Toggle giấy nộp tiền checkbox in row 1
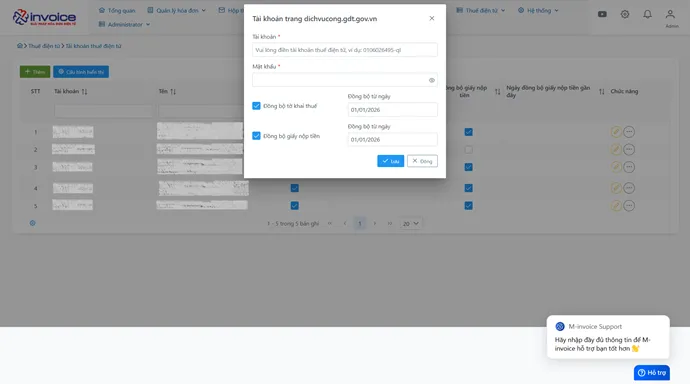The image size is (690, 384). [x=469, y=132]
